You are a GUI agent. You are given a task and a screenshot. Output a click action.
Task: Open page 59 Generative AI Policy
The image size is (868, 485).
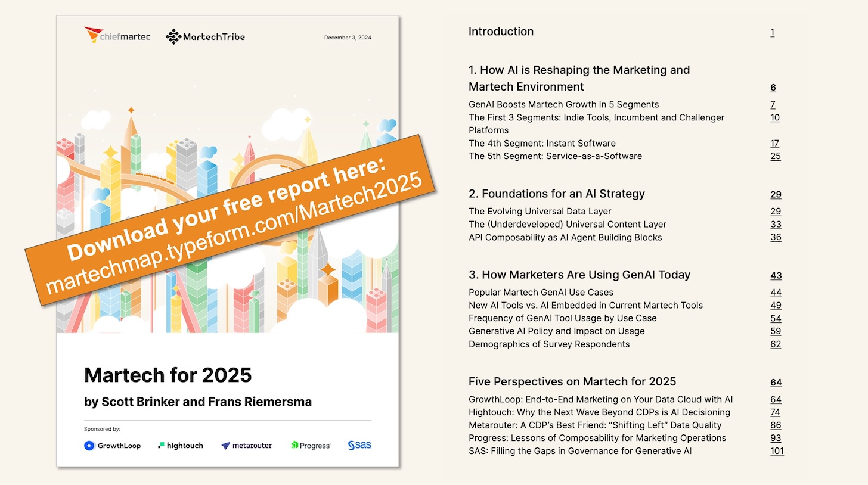(776, 331)
